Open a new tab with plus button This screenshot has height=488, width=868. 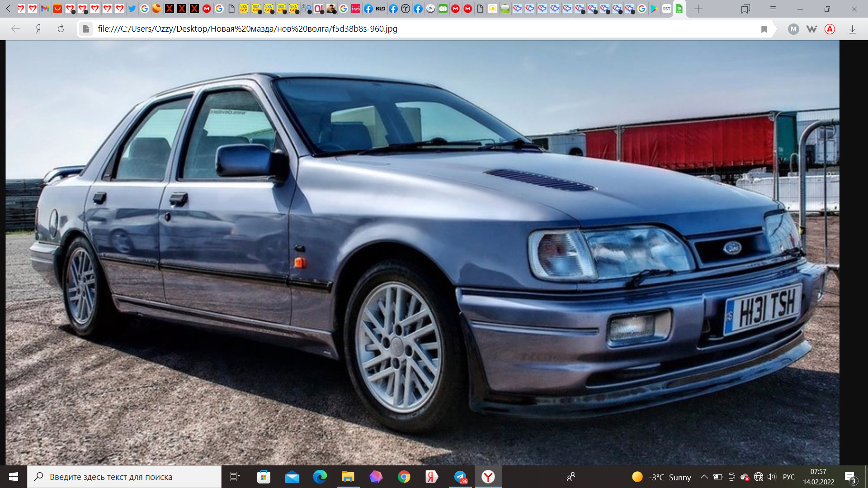(x=698, y=9)
